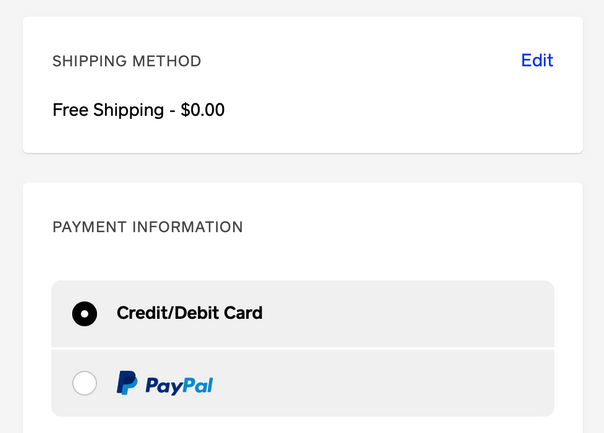Click the word Card in Credit/Debit Card
This screenshot has height=433, width=604.
pos(243,313)
